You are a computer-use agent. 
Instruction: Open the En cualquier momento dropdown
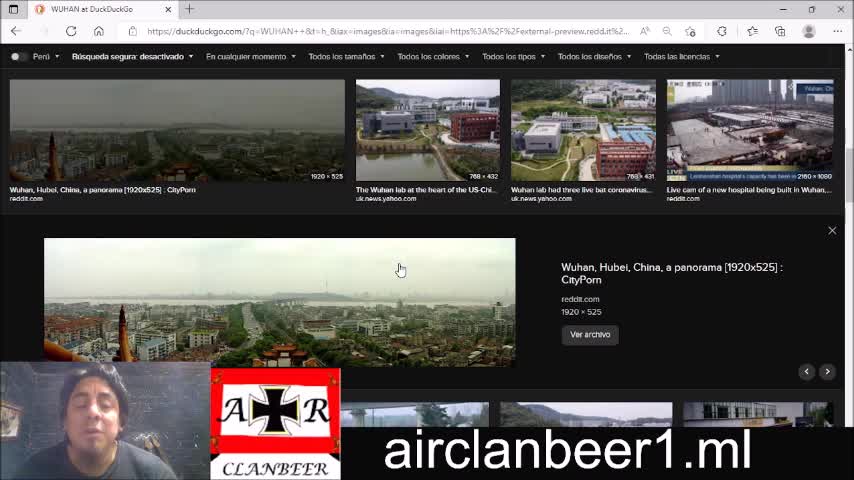pyautogui.click(x=251, y=57)
